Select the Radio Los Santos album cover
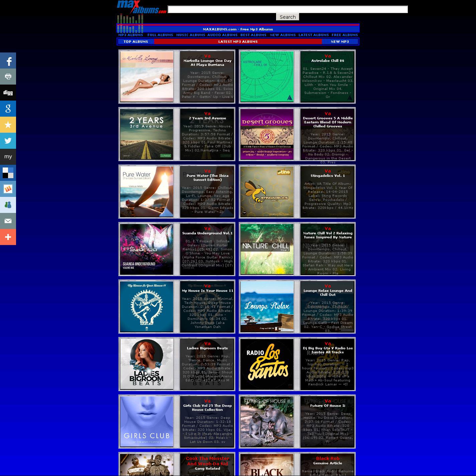Viewport: 476px width, 476px height. (267, 364)
